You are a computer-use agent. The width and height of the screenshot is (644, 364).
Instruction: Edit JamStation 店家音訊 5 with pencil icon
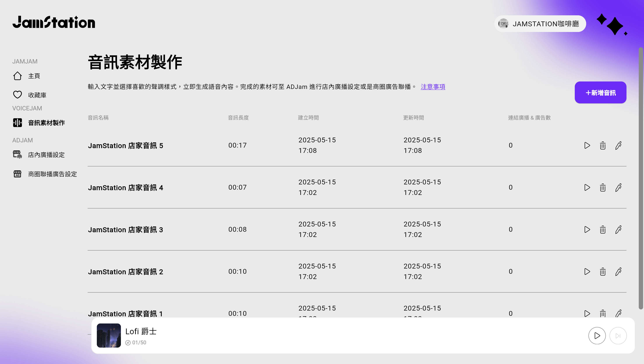619,145
